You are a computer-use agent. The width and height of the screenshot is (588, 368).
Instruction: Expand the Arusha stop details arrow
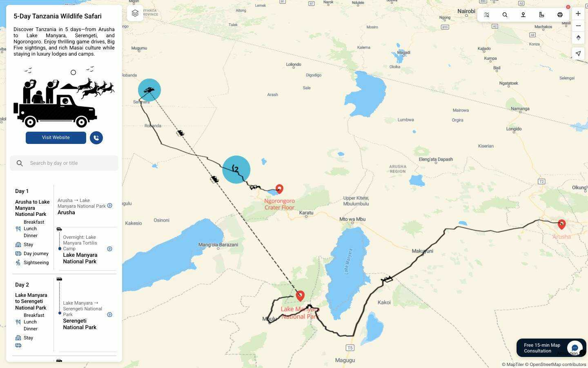click(x=109, y=206)
